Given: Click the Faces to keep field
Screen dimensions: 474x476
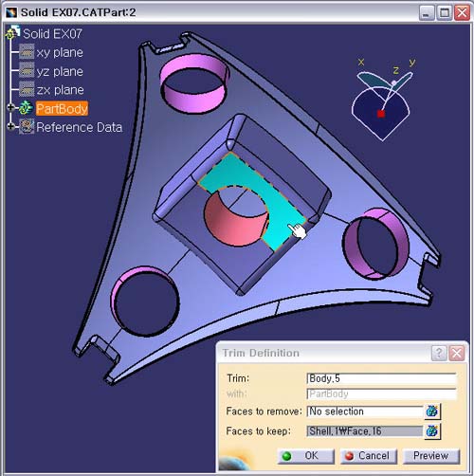Looking at the screenshot, I should tap(365, 431).
